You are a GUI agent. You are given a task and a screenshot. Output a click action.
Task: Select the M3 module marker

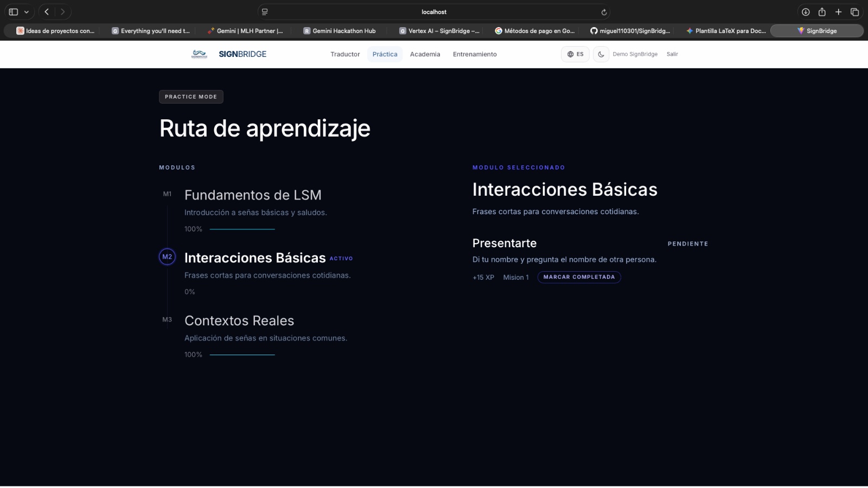coord(167,320)
